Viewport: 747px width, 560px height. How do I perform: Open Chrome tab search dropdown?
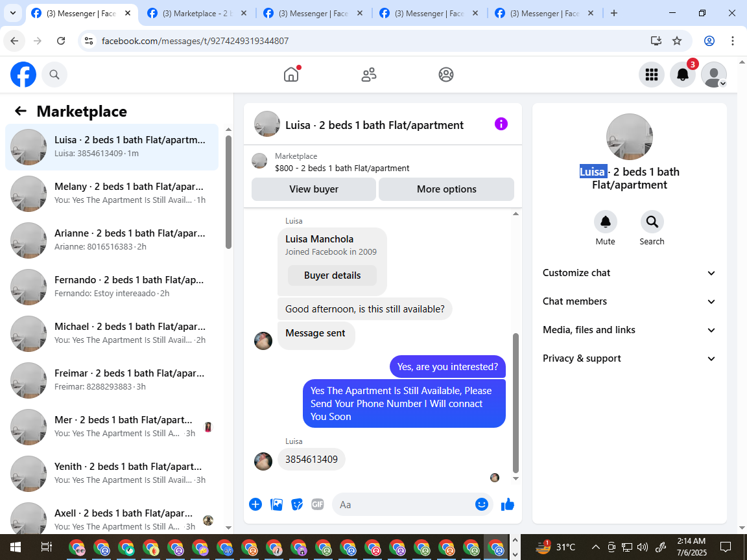tap(13, 14)
